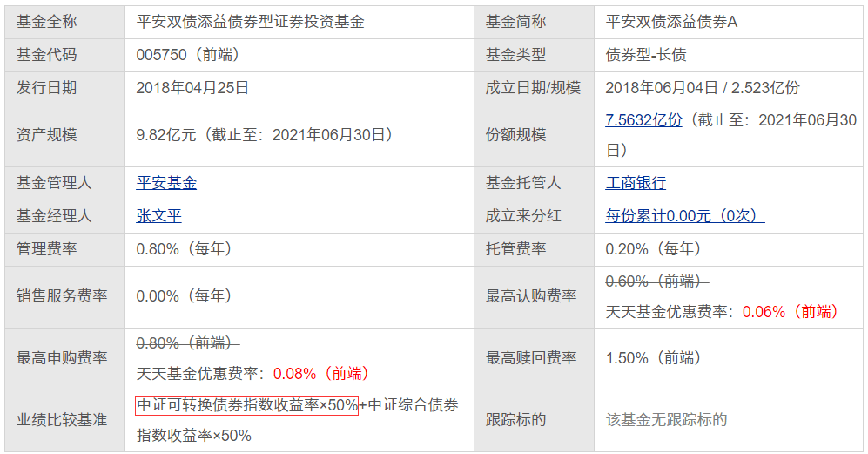Select the 业绩比较基准 label cell

pyautogui.click(x=64, y=421)
